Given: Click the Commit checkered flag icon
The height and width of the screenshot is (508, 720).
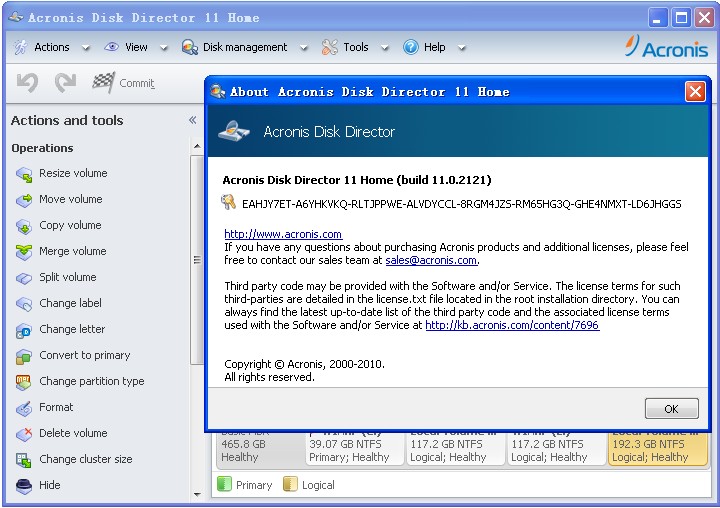Looking at the screenshot, I should pyautogui.click(x=103, y=83).
